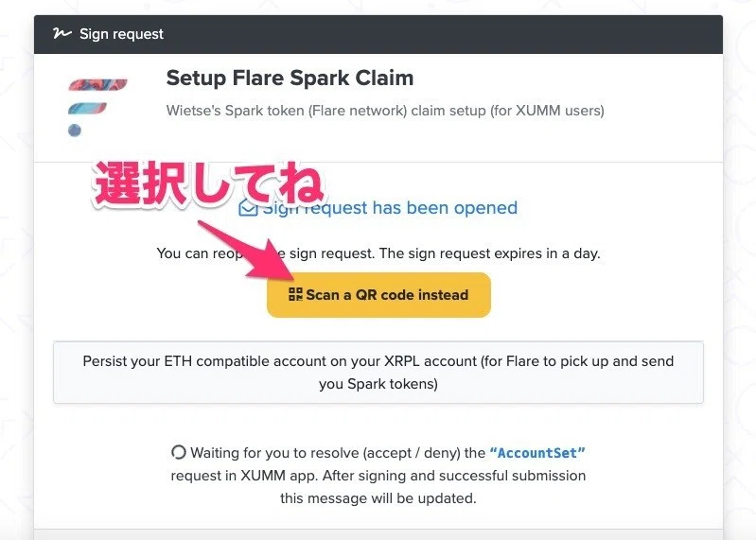
Task: Click the Setup Flare Spark Claim heading
Action: (290, 78)
